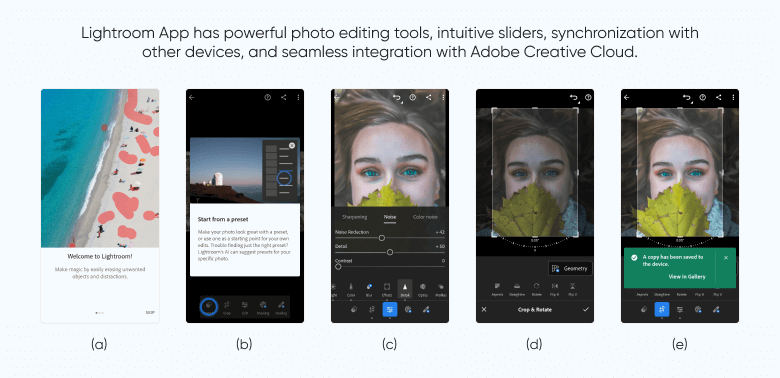Tap the Presets icon in screen (e) bottom bar
This screenshot has height=378, width=780.
click(x=644, y=309)
